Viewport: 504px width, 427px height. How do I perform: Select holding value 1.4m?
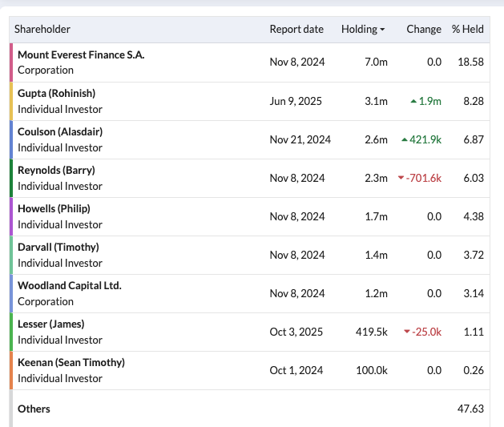(x=376, y=255)
